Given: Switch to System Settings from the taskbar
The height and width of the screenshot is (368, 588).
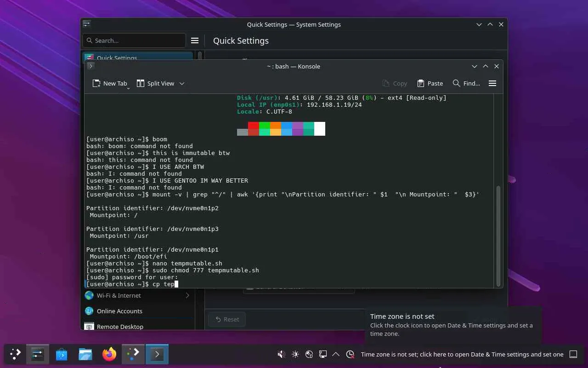Looking at the screenshot, I should click(x=38, y=354).
